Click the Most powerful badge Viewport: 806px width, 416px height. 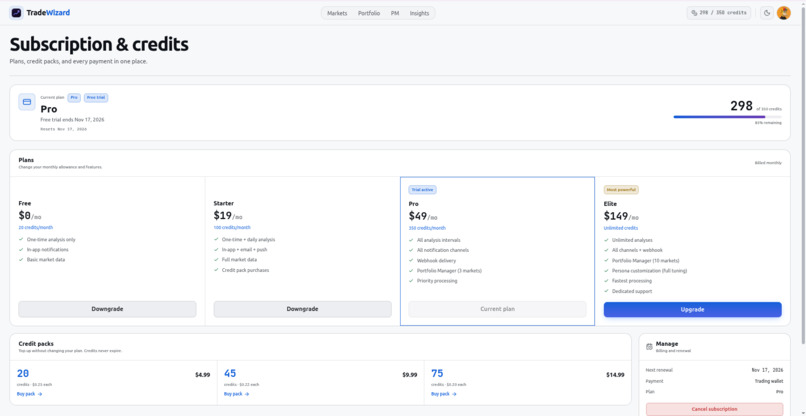621,190
